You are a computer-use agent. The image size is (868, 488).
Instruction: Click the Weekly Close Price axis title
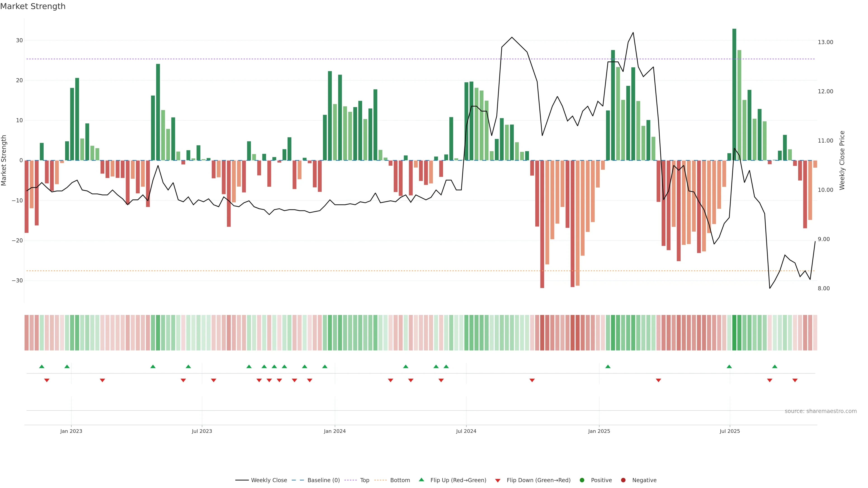click(x=842, y=160)
